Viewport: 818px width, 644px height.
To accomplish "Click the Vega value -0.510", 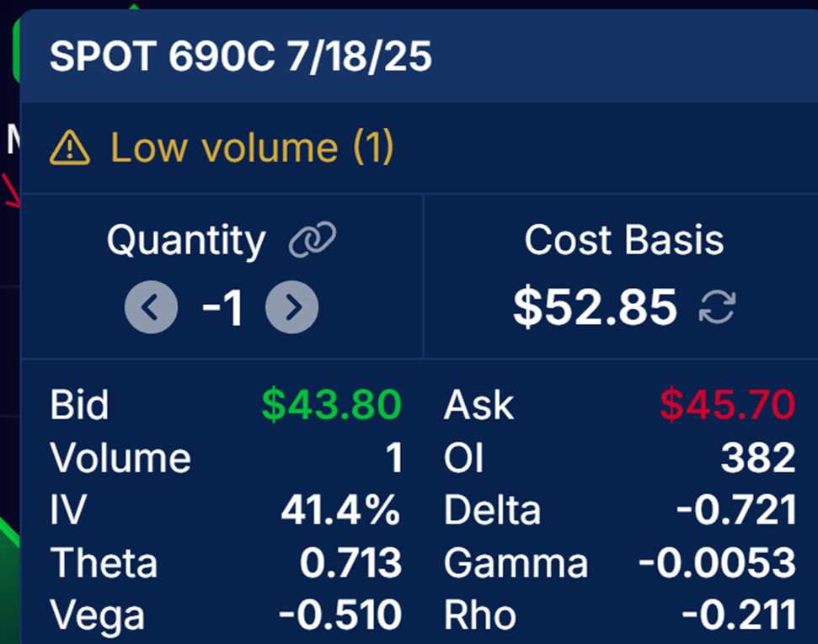I will [340, 615].
